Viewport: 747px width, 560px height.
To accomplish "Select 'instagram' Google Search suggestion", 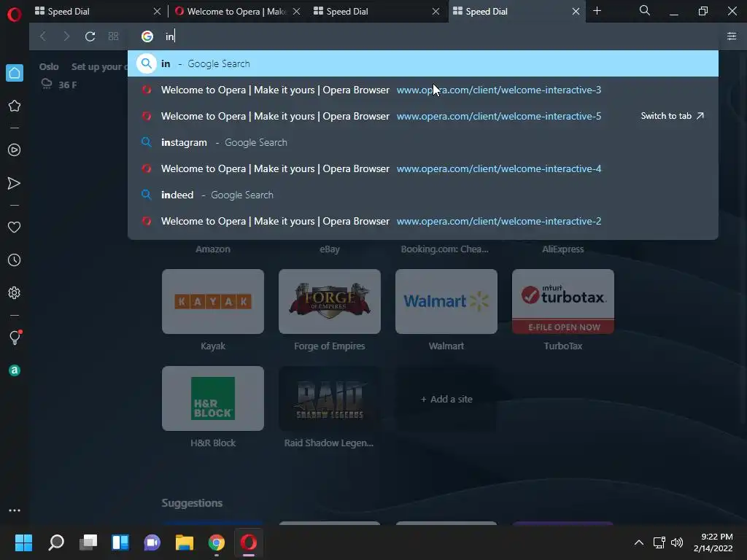I will pos(423,142).
